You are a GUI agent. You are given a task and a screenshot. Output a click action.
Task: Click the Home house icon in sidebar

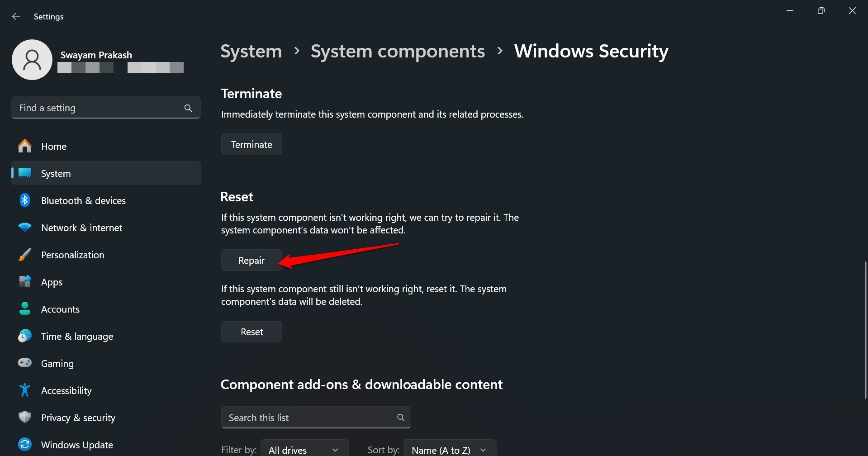[25, 146]
